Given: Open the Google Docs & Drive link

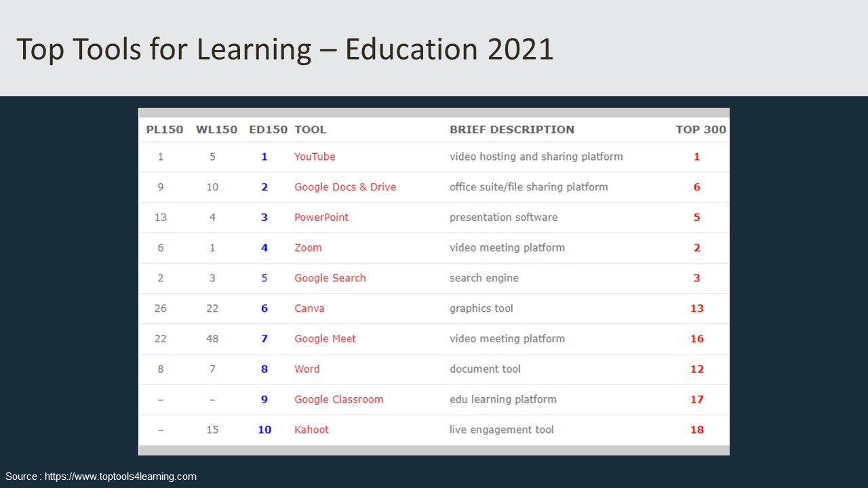Looking at the screenshot, I should (x=345, y=187).
